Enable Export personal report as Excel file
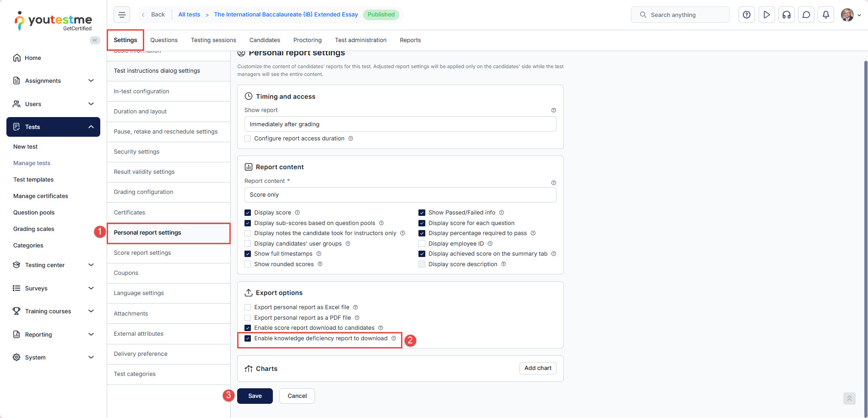The width and height of the screenshot is (868, 418). pyautogui.click(x=248, y=307)
